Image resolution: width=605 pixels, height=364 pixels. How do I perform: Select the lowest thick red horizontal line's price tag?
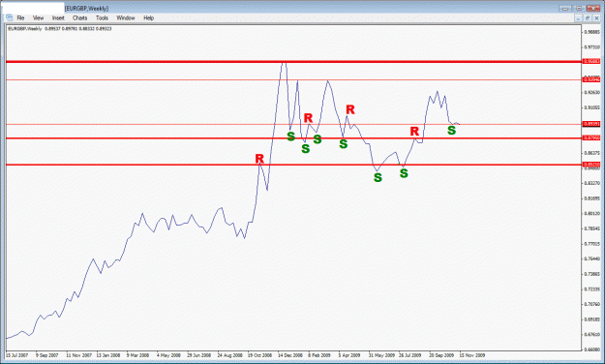591,165
